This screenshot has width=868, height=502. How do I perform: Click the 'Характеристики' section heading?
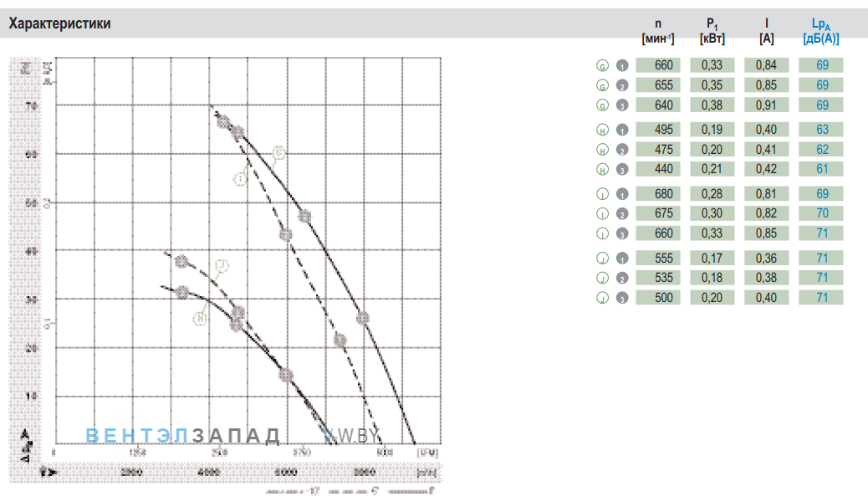pyautogui.click(x=59, y=23)
